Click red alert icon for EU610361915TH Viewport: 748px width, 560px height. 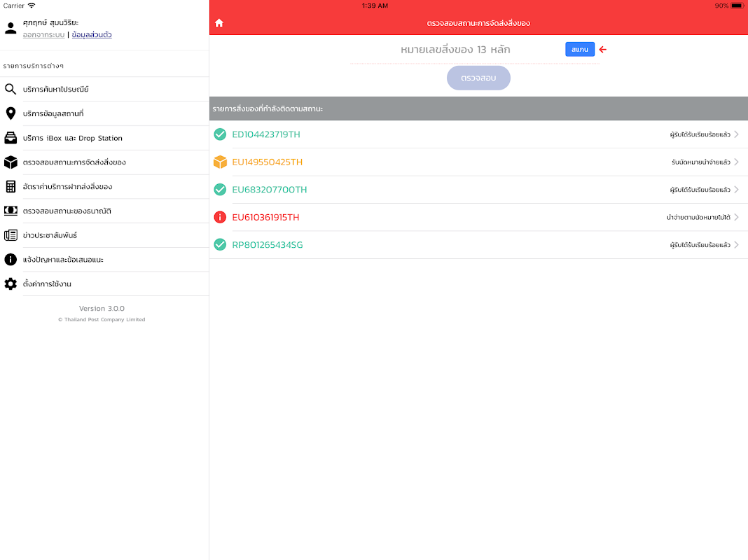[x=220, y=217]
